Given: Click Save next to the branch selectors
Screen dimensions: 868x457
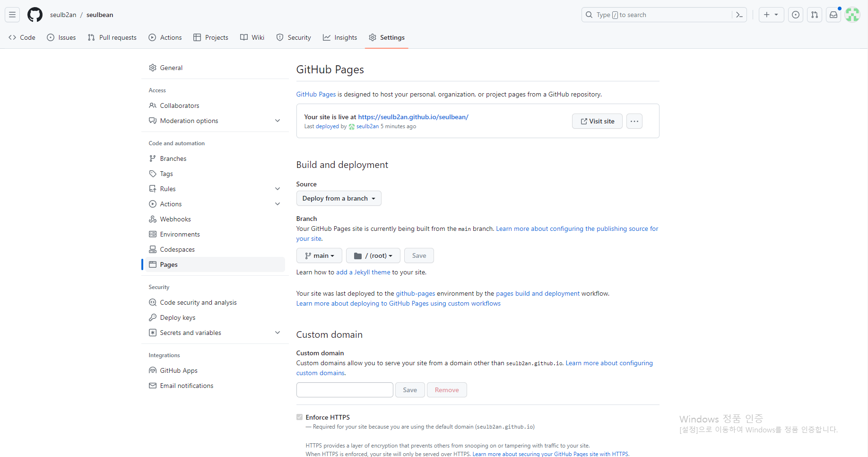Looking at the screenshot, I should (x=419, y=255).
